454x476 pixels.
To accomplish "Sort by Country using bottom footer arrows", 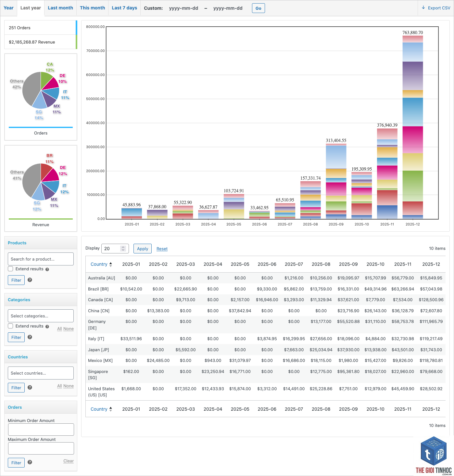I will [x=110, y=409].
